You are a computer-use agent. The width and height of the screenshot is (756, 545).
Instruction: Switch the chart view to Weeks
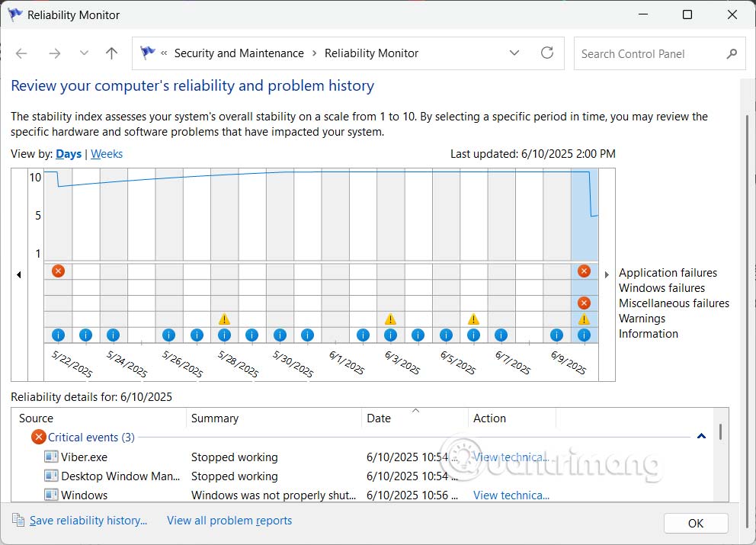coord(107,154)
